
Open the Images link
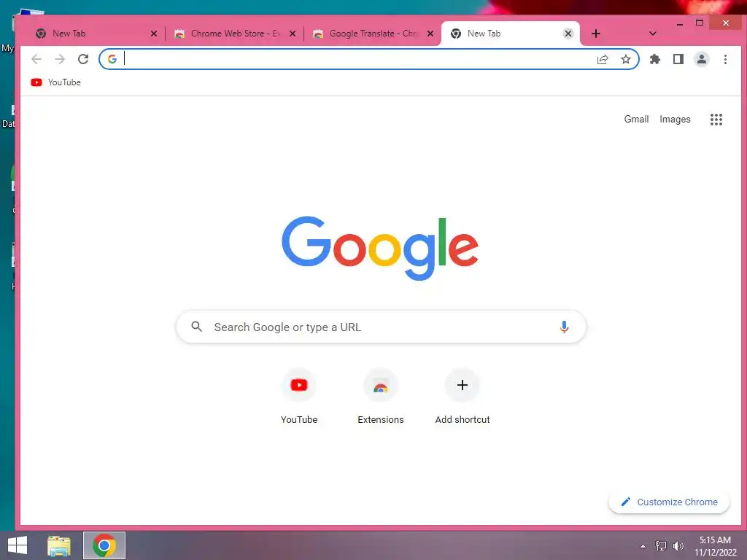675,119
